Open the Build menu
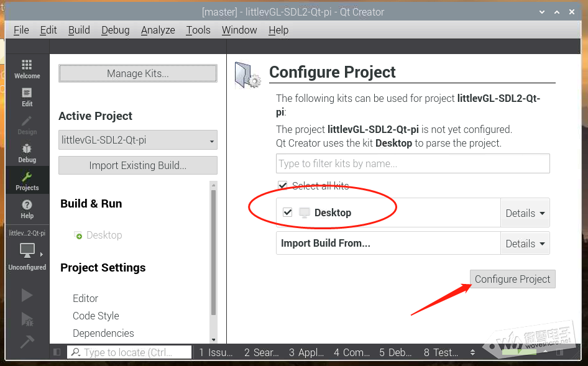 (x=79, y=30)
